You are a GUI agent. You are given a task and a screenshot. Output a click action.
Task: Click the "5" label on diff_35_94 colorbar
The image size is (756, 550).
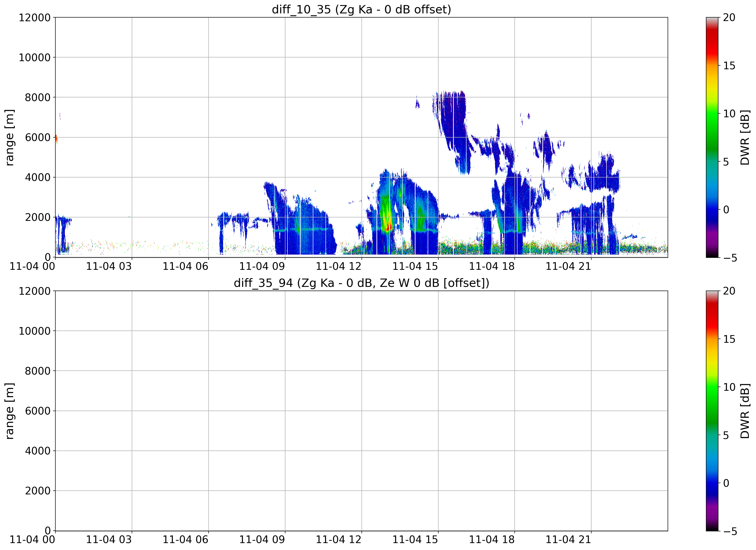(x=726, y=435)
